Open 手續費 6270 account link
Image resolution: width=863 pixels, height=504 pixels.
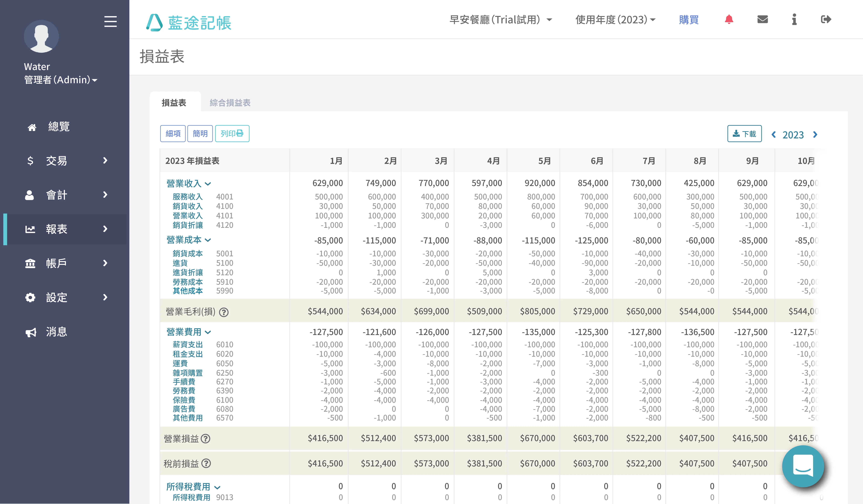[x=184, y=382]
